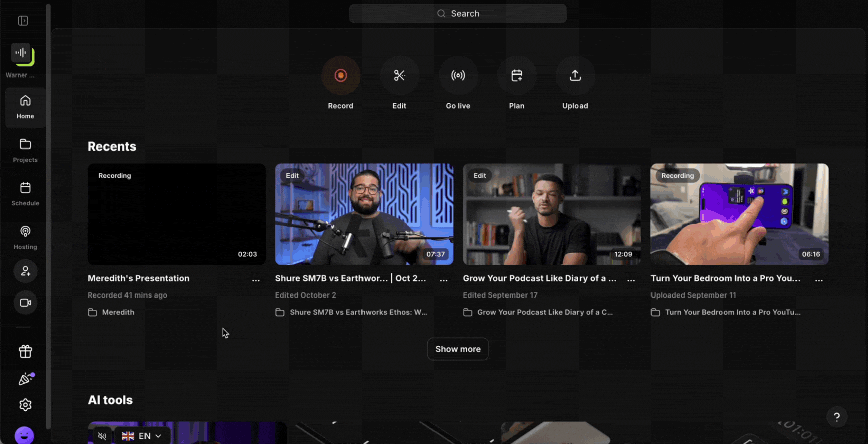The width and height of the screenshot is (868, 444).
Task: Open options menu for Shure SM7B video
Action: [444, 280]
